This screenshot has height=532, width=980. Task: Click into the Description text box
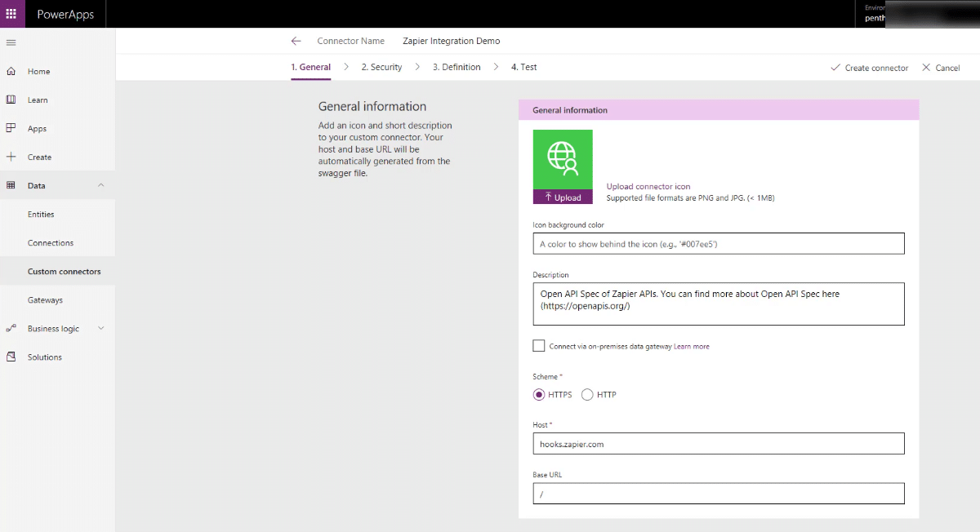point(719,304)
